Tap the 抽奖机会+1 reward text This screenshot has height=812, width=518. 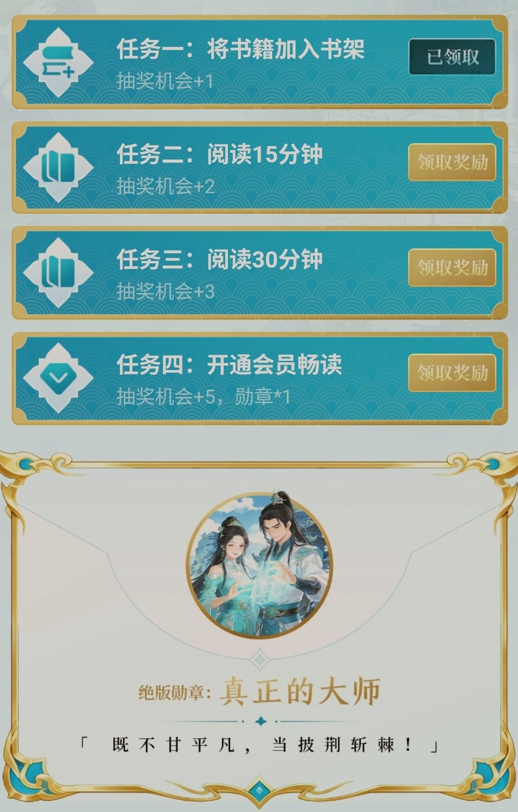[165, 81]
